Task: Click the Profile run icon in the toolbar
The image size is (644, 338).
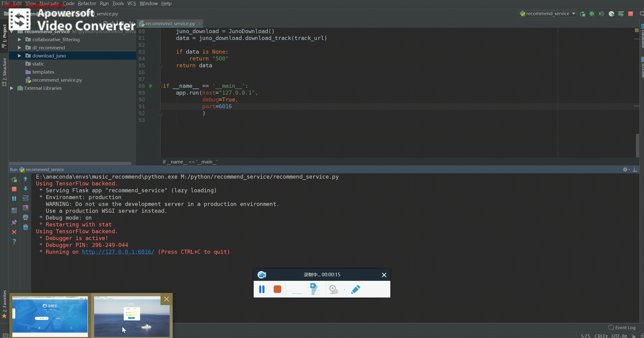Action: (611, 14)
